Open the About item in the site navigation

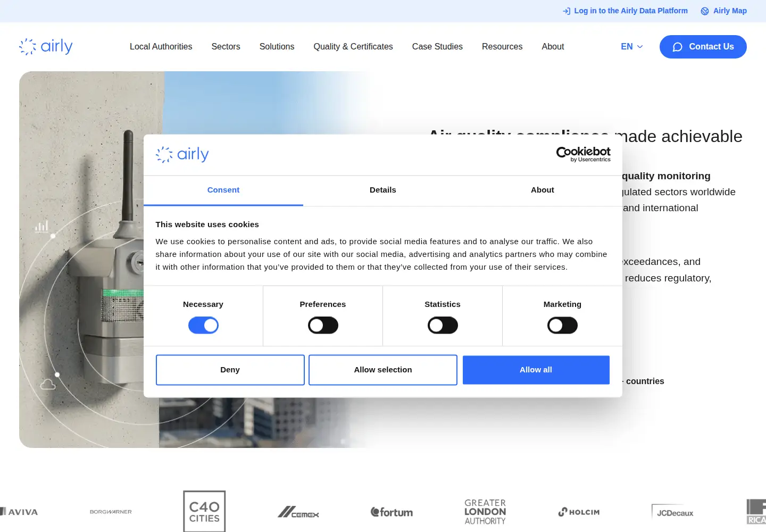point(553,47)
